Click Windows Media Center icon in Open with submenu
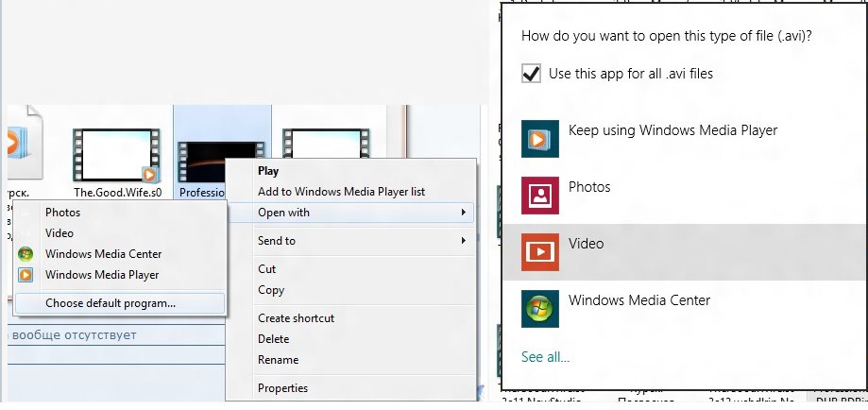Viewport: 868px width, 410px height. 26,254
